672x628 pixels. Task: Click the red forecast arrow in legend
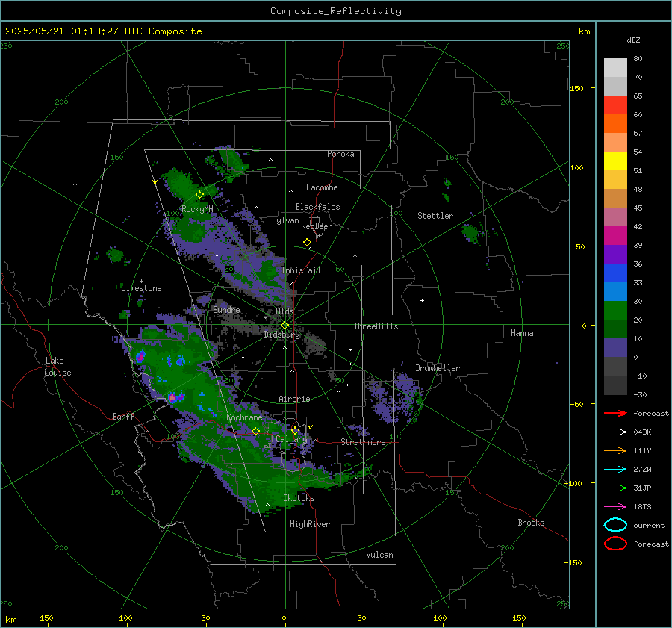(615, 413)
